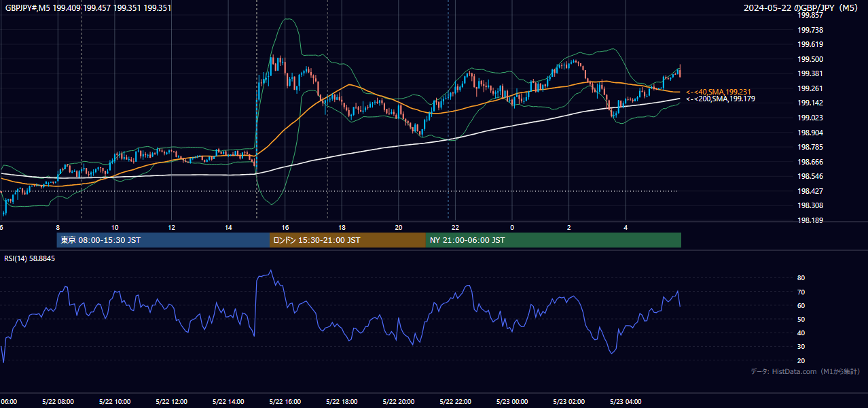Click the 5/22 08:00 time axis label

click(x=58, y=402)
